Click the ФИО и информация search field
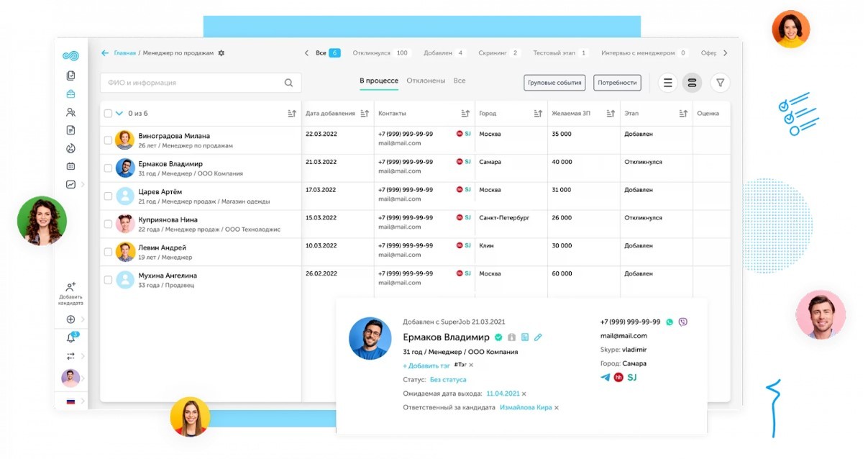The width and height of the screenshot is (868, 459). [x=193, y=83]
